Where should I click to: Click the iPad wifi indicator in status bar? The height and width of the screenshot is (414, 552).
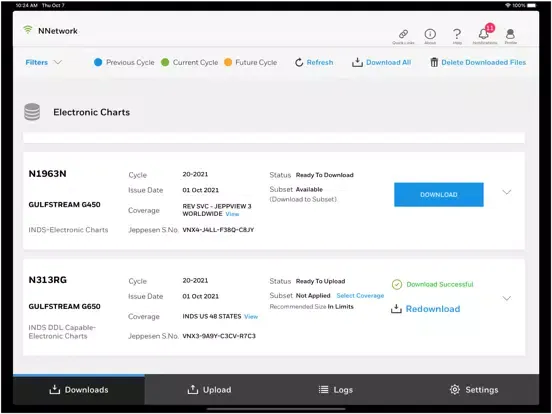pos(508,5)
